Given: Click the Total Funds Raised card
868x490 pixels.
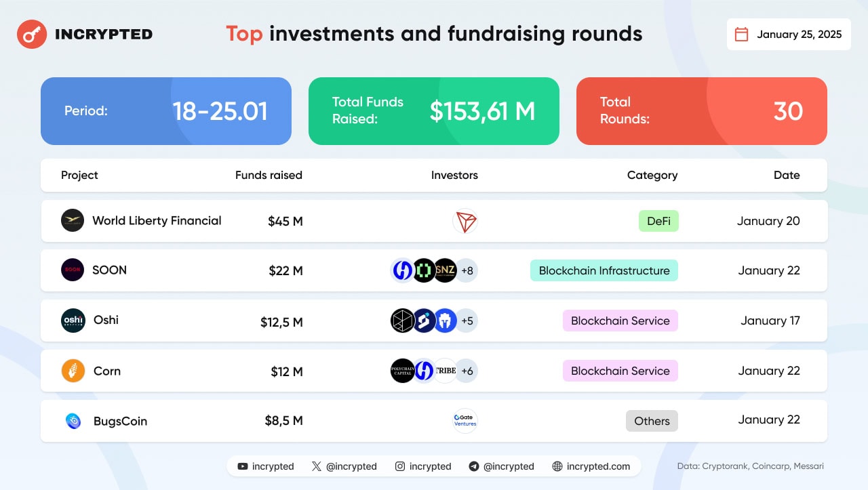Looking at the screenshot, I should [x=434, y=111].
